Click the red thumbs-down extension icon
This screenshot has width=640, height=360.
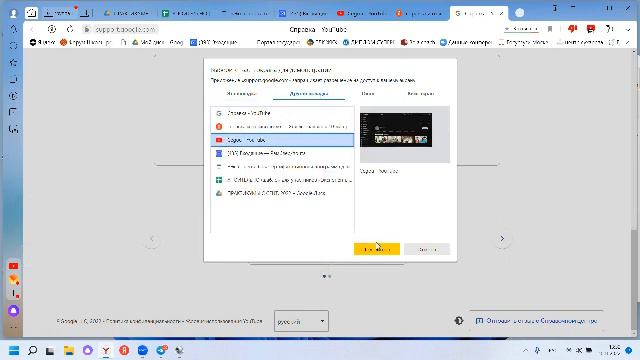(572, 29)
